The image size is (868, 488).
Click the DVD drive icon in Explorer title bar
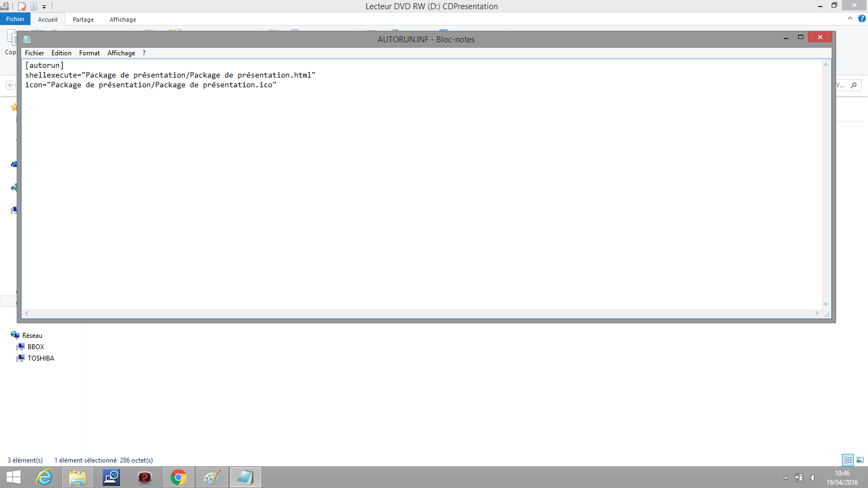click(4, 7)
